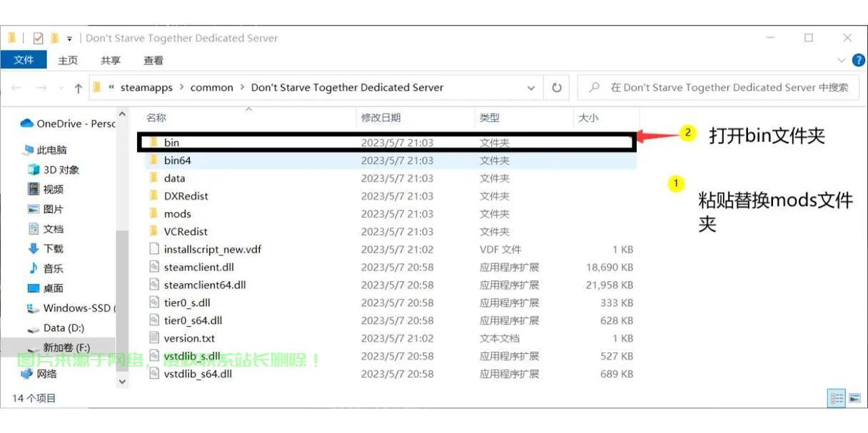868x433 pixels.
Task: Click the 14 个项目 status text
Action: pyautogui.click(x=34, y=398)
